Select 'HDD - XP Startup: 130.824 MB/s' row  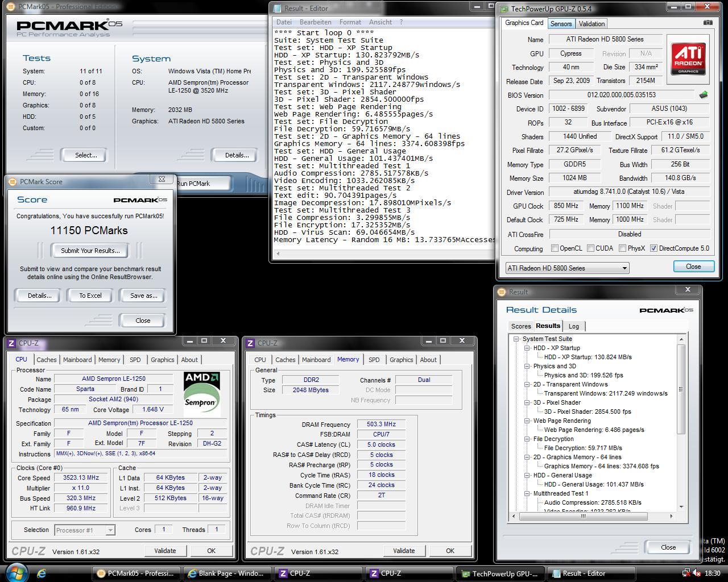(x=588, y=357)
